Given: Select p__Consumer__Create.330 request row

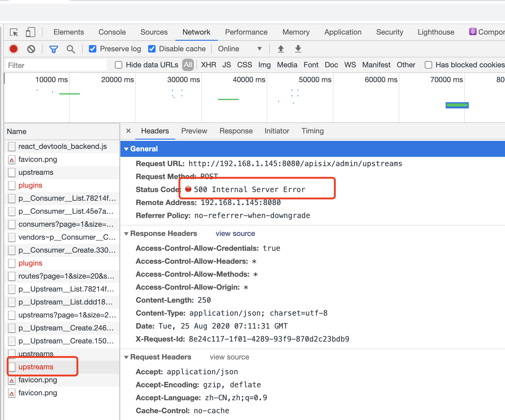Looking at the screenshot, I should pos(62,250).
